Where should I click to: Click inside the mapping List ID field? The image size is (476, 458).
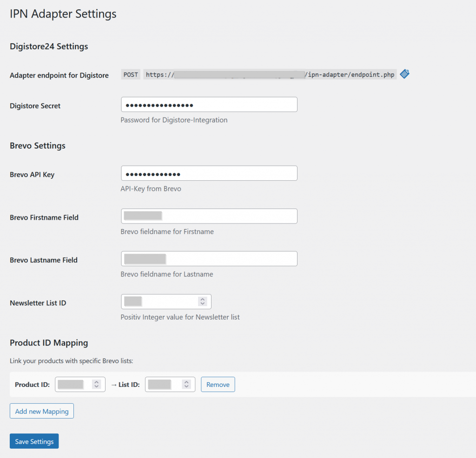point(164,385)
